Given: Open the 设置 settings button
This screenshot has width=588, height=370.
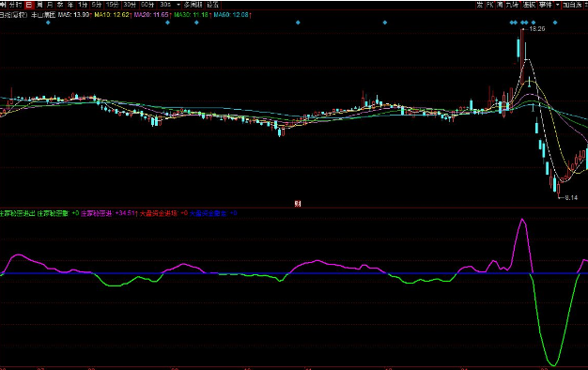Looking at the screenshot, I should [213, 5].
